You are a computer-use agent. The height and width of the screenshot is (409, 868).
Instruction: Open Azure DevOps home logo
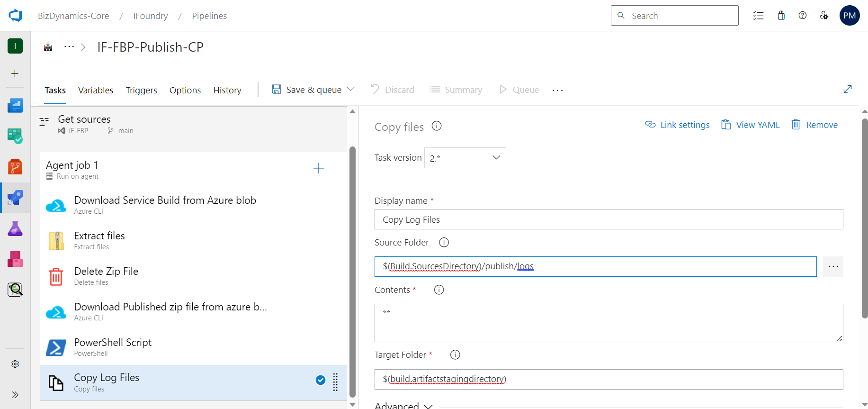click(15, 16)
